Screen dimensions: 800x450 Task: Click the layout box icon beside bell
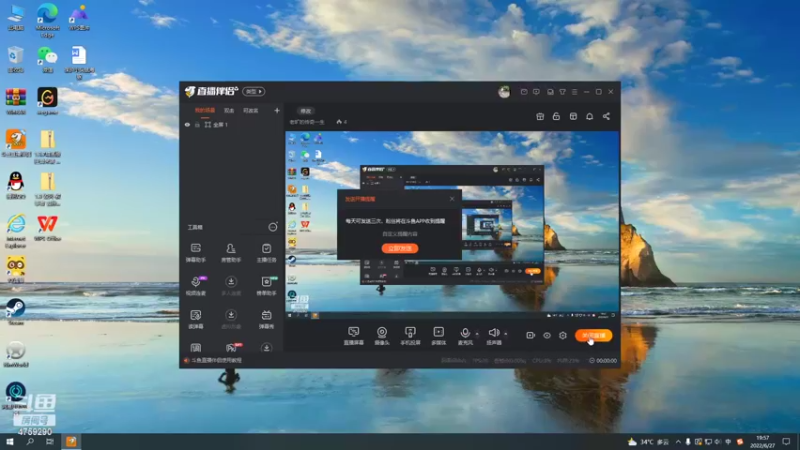click(573, 116)
